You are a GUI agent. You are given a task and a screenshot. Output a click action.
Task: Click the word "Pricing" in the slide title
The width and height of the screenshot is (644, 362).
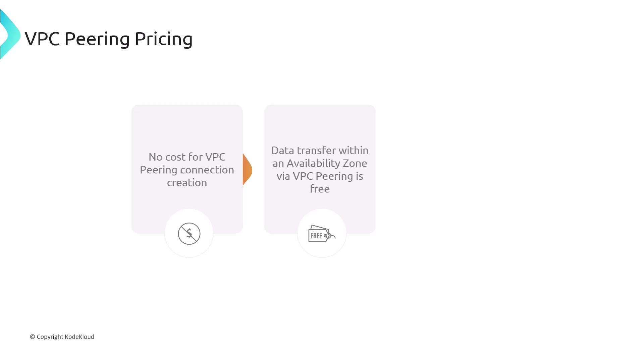[164, 39]
